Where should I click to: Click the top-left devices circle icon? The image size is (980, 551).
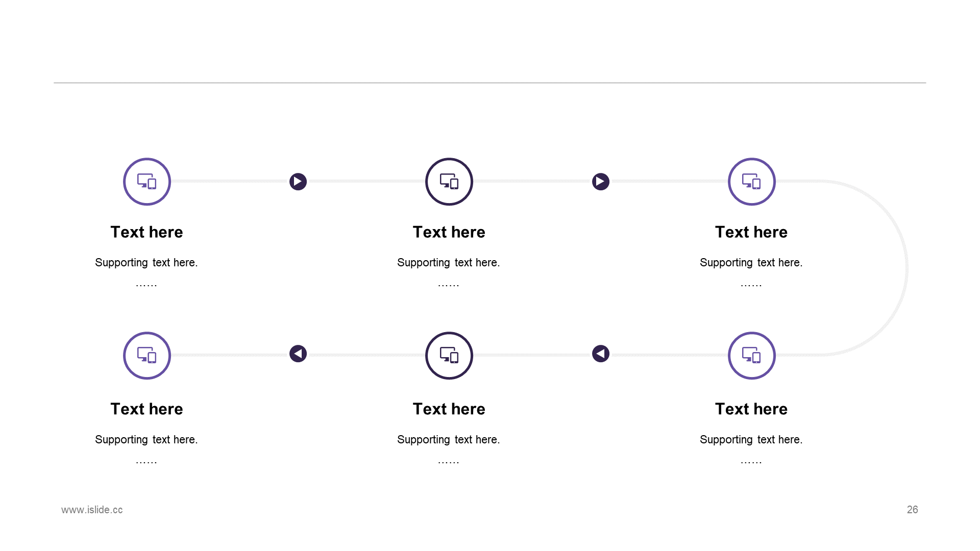coord(147,182)
